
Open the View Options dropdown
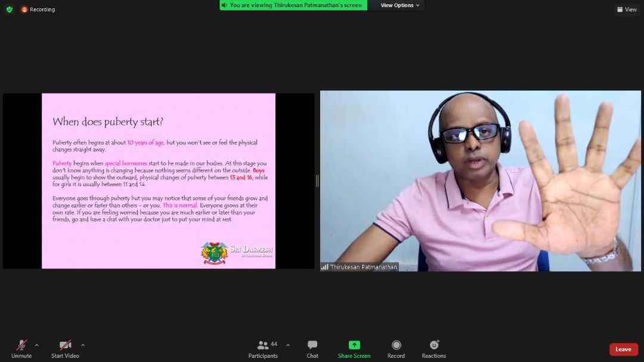click(400, 5)
